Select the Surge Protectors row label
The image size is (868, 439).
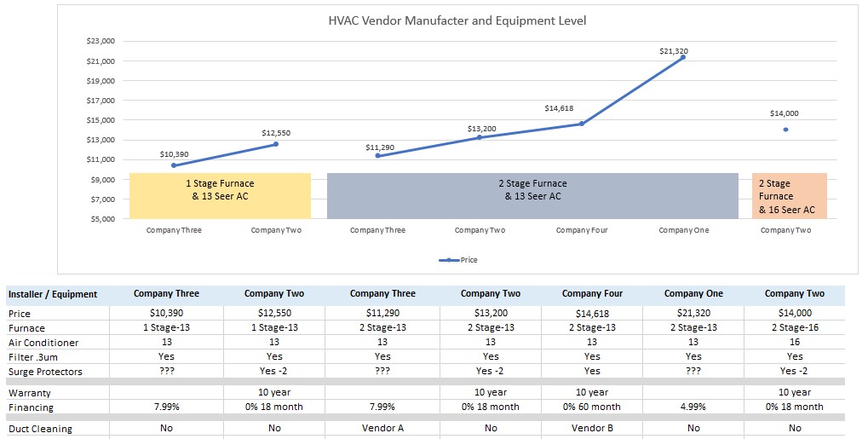[x=43, y=371]
